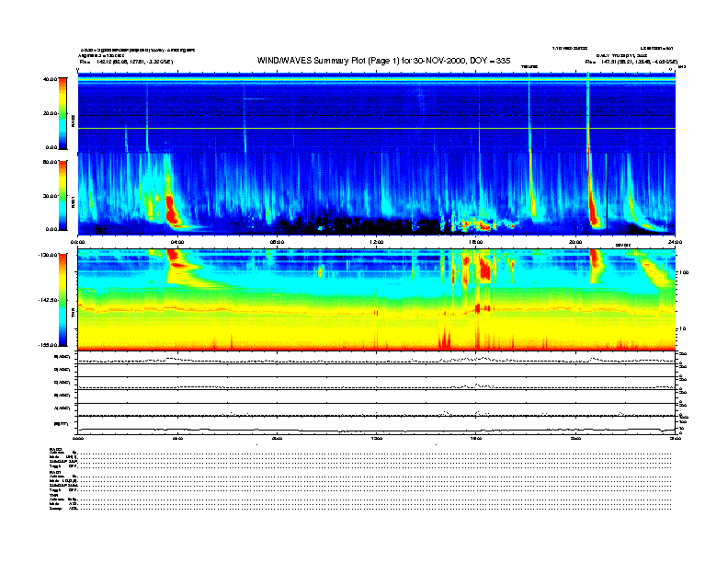This screenshot has height=563, width=728.
Task: Click the bright vertical streak in RAD2 after 20:00
Action: 587,110
